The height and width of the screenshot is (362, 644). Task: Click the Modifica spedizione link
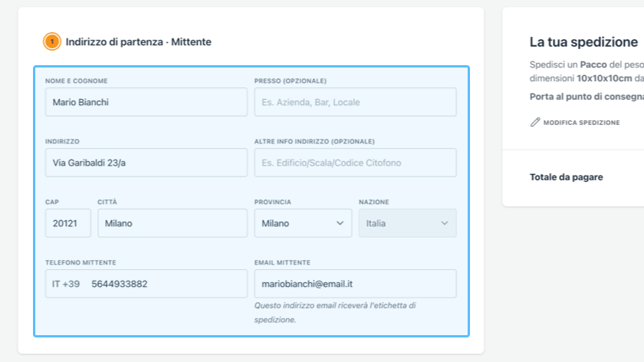(x=580, y=123)
